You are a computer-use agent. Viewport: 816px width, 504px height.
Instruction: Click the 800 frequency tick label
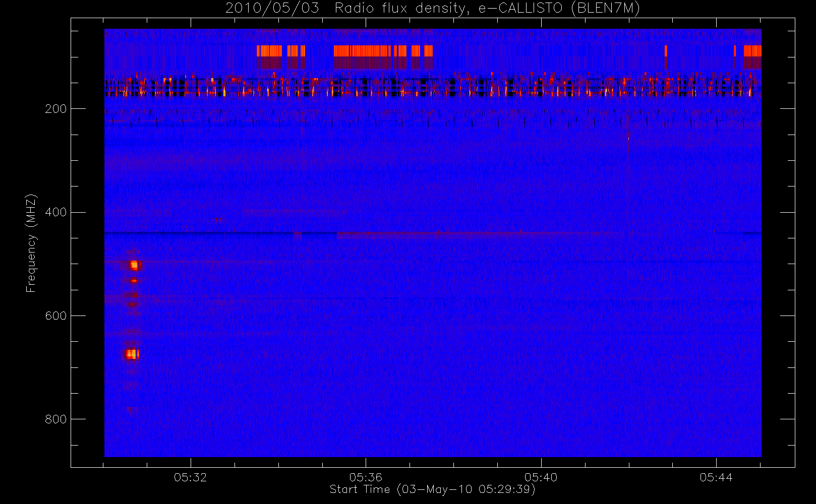pos(55,419)
